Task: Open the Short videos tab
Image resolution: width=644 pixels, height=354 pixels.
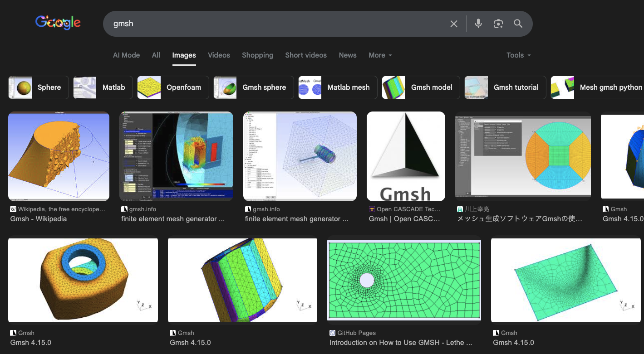Action: pyautogui.click(x=306, y=55)
